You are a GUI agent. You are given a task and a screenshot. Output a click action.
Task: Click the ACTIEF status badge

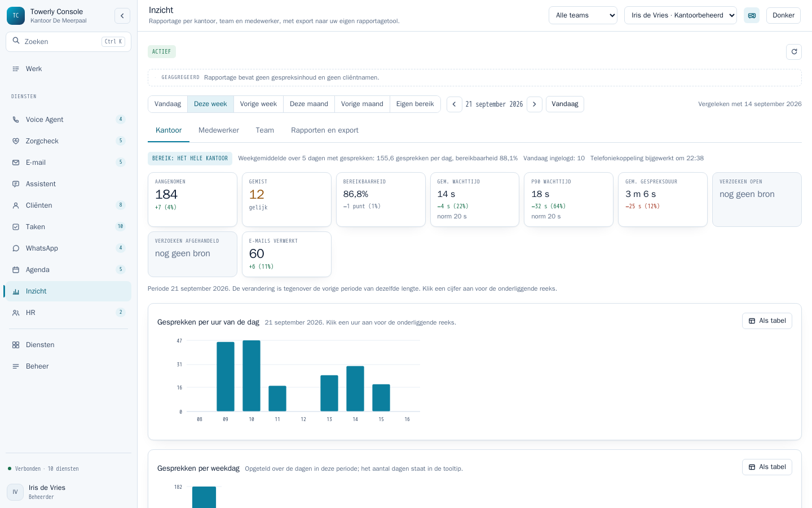pos(162,52)
